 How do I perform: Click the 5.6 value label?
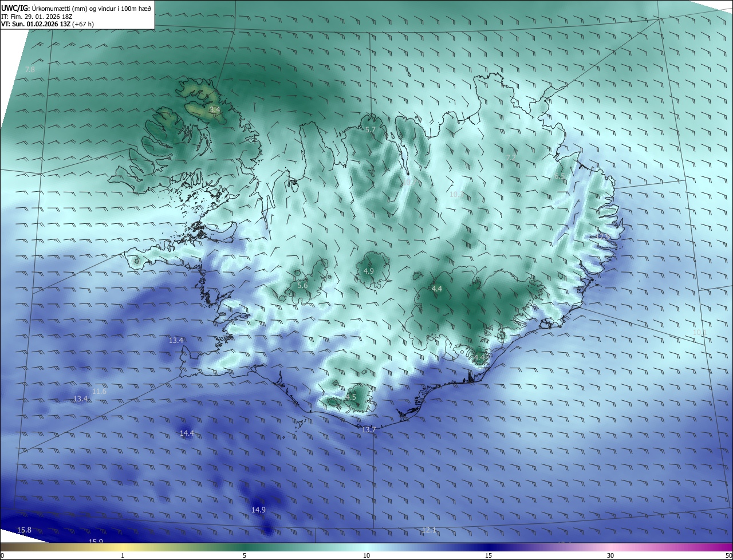pyautogui.click(x=302, y=285)
